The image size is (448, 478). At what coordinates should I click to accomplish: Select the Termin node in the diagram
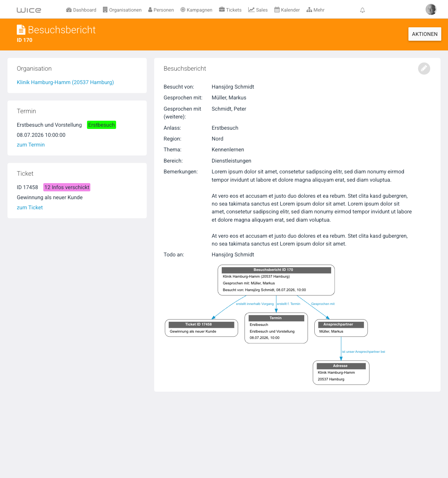click(x=276, y=328)
